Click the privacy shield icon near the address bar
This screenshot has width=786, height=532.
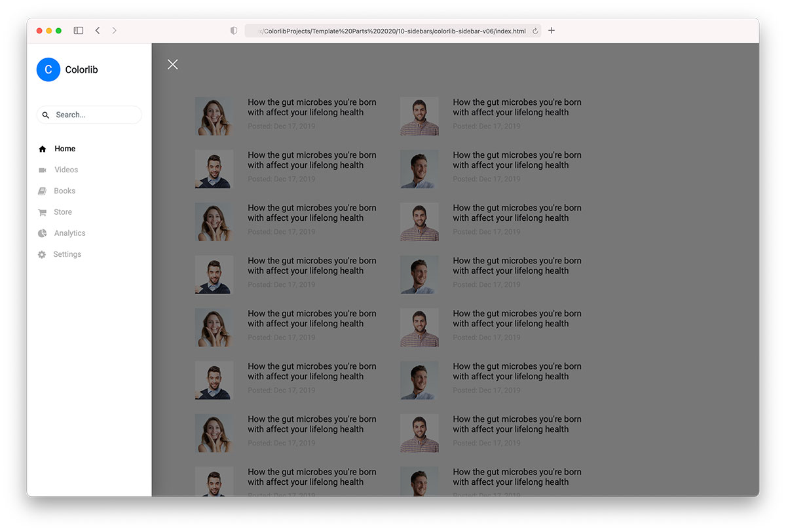point(233,30)
